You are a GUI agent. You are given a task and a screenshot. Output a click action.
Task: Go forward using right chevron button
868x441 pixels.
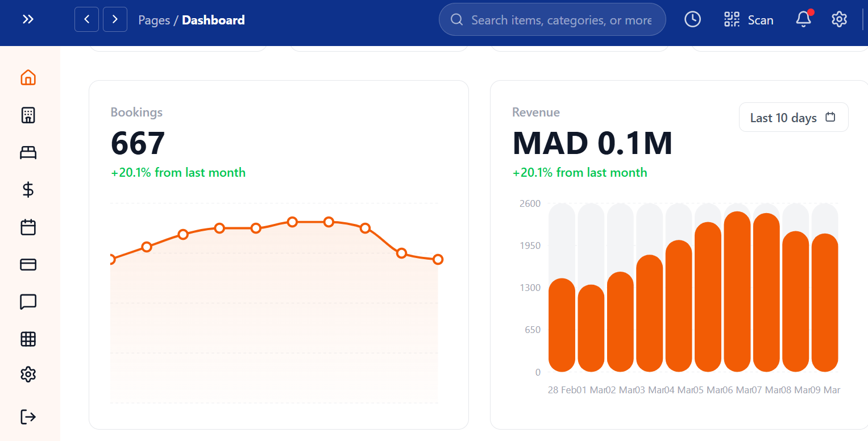click(x=115, y=19)
